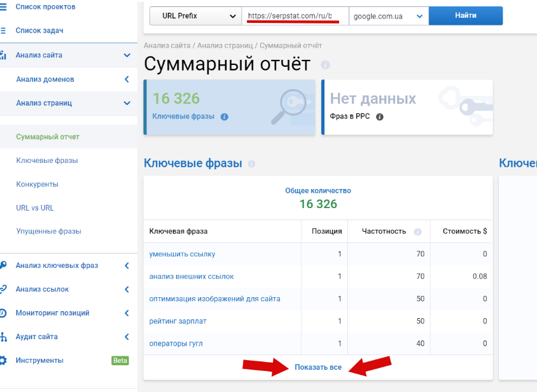Click the sitemap icon beside Аудит сайта
This screenshot has height=392, width=537.
pyautogui.click(x=3, y=337)
